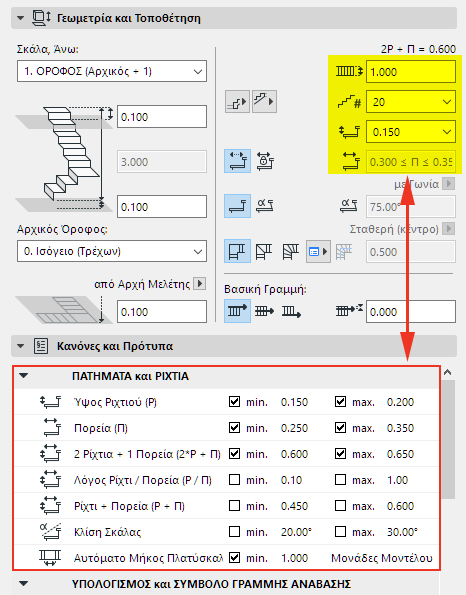Collapse the ΠΑΤΗΜΑΤΑ και ΡΙΧΤΙΑ group

pyautogui.click(x=24, y=376)
